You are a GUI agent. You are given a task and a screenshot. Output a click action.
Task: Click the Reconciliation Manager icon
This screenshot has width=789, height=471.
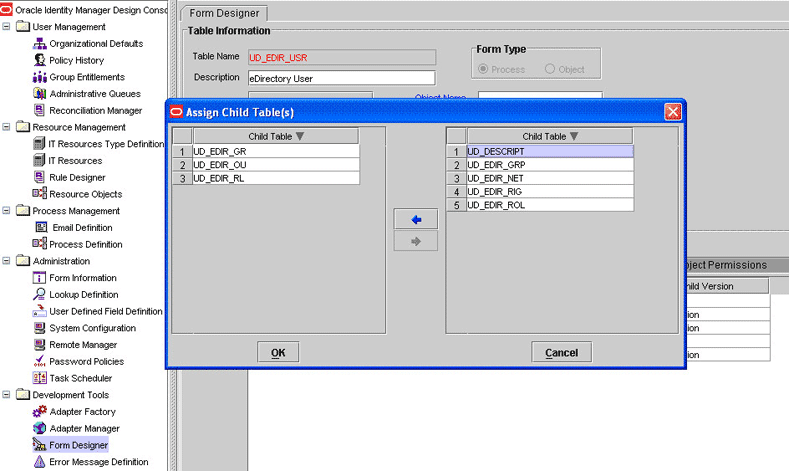click(39, 110)
